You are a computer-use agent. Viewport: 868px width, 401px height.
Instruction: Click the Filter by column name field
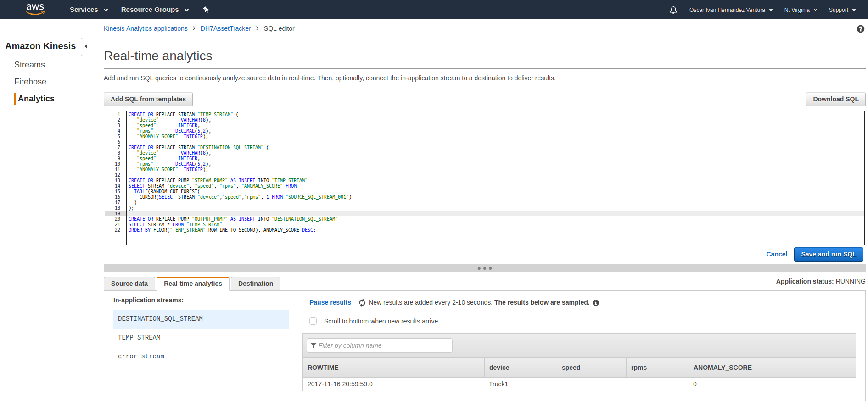[x=380, y=345]
